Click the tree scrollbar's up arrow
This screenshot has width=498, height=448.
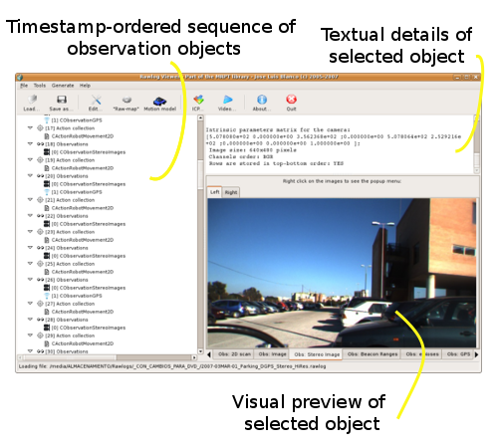[x=200, y=117]
